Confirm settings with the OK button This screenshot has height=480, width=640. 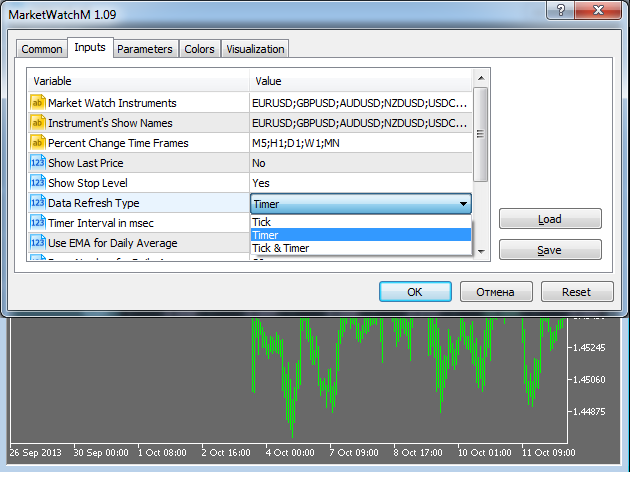pos(415,292)
